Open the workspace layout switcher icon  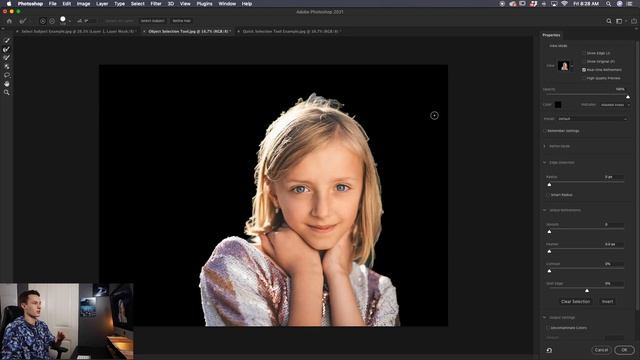click(620, 21)
